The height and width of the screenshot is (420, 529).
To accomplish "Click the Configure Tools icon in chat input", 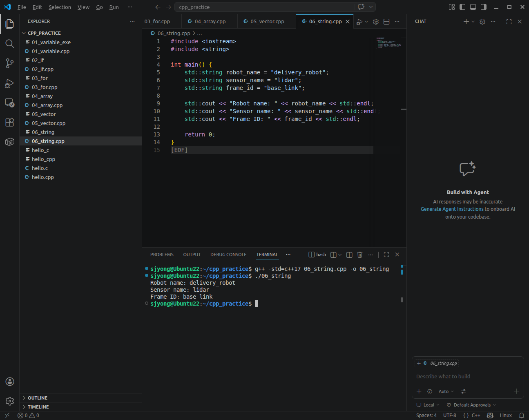I will click(x=463, y=391).
